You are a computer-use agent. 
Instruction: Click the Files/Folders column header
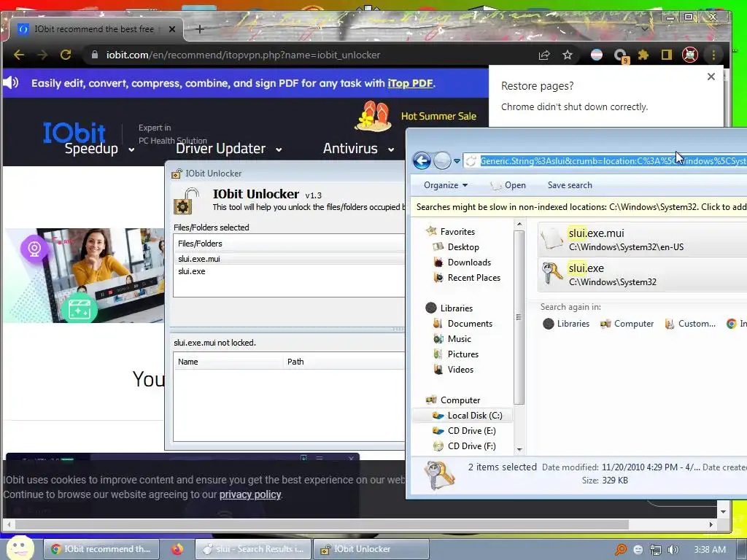[289, 244]
